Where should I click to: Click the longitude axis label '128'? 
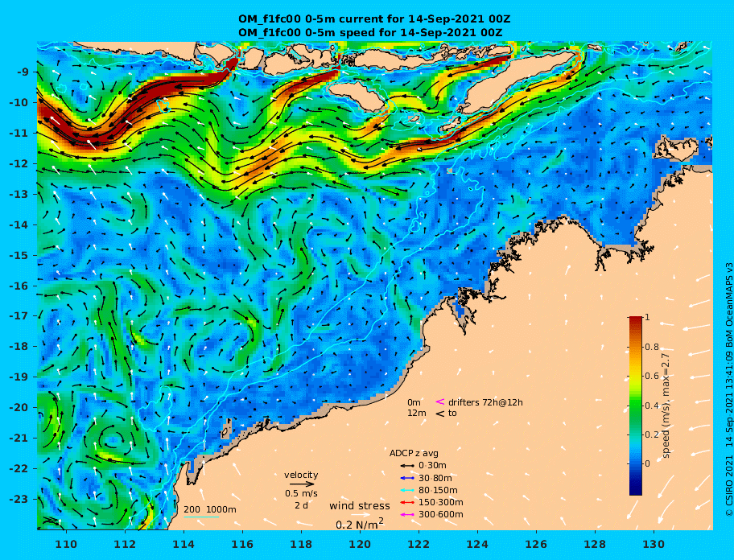pos(595,544)
